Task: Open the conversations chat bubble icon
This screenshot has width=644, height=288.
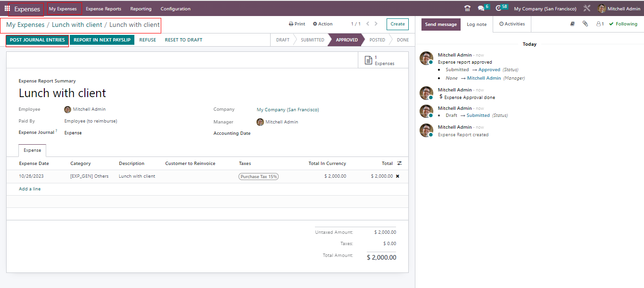Action: tap(481, 8)
